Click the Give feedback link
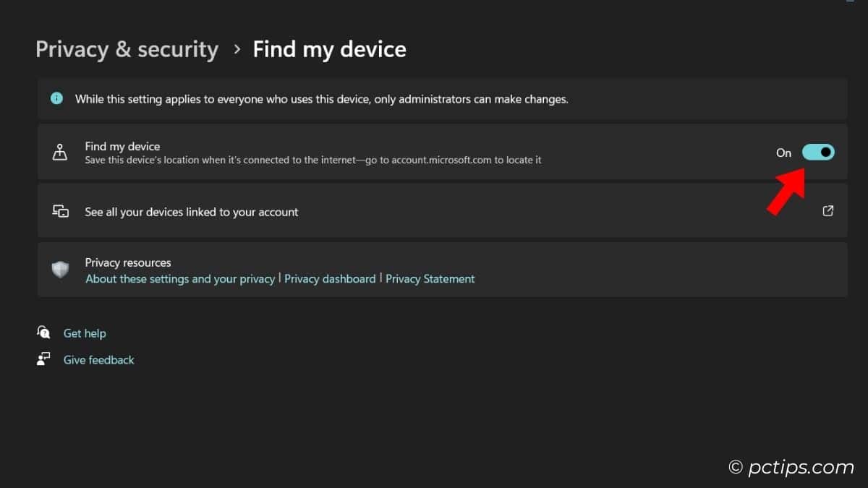868x488 pixels. pyautogui.click(x=98, y=359)
